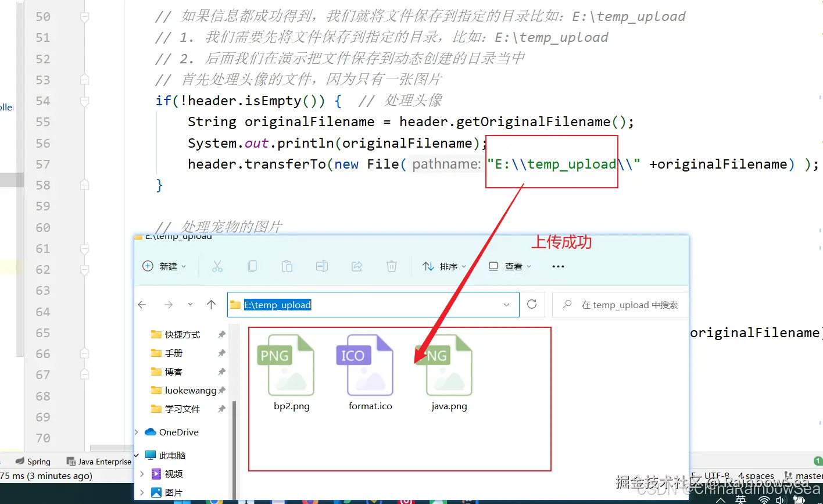Screen dimensions: 823x504
Task: Click the git branch icon beside master
Action: [x=789, y=476]
